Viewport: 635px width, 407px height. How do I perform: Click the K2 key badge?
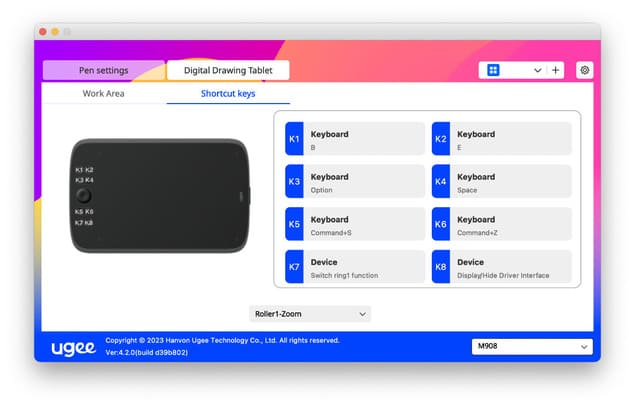pyautogui.click(x=441, y=139)
